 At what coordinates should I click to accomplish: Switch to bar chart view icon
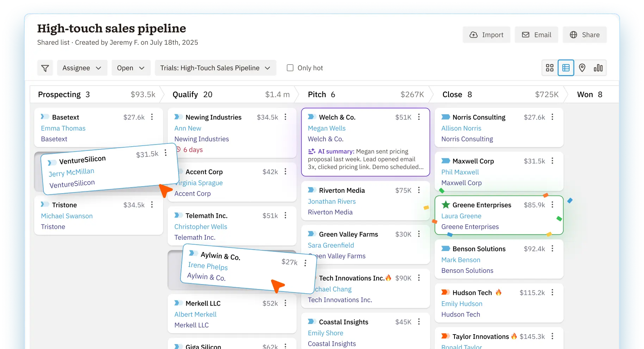tap(598, 68)
